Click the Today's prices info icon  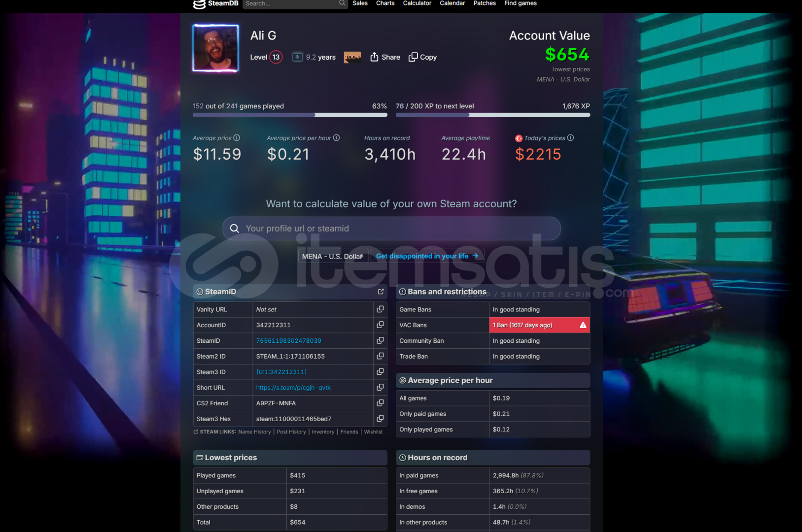pos(570,138)
